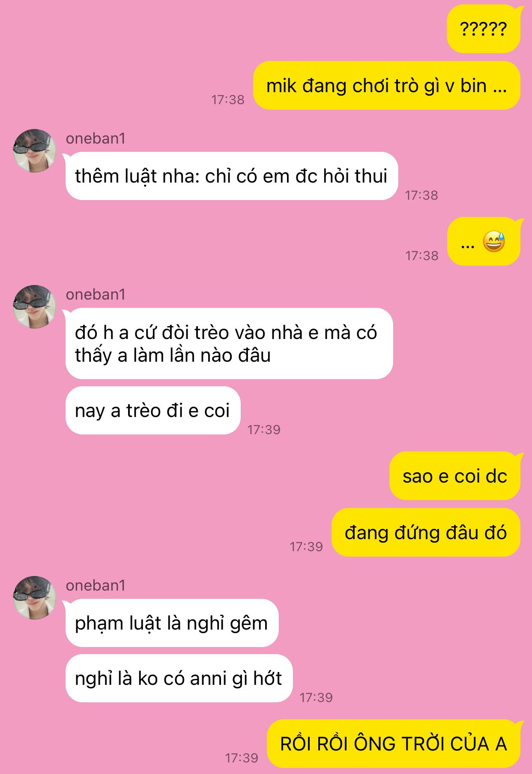Tap oneban1's avatar beside 'phạm luật' message

click(x=34, y=598)
